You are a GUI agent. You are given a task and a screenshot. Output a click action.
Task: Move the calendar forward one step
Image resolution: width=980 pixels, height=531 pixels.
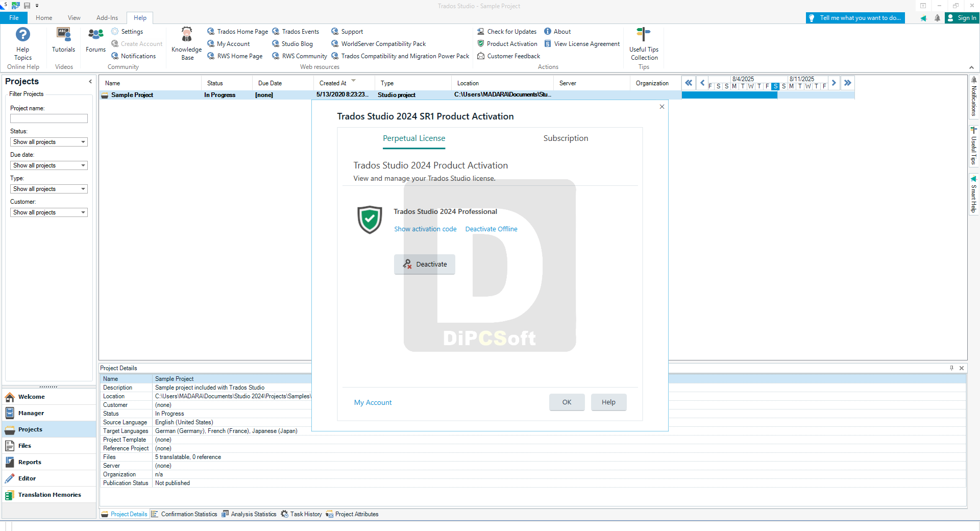834,83
